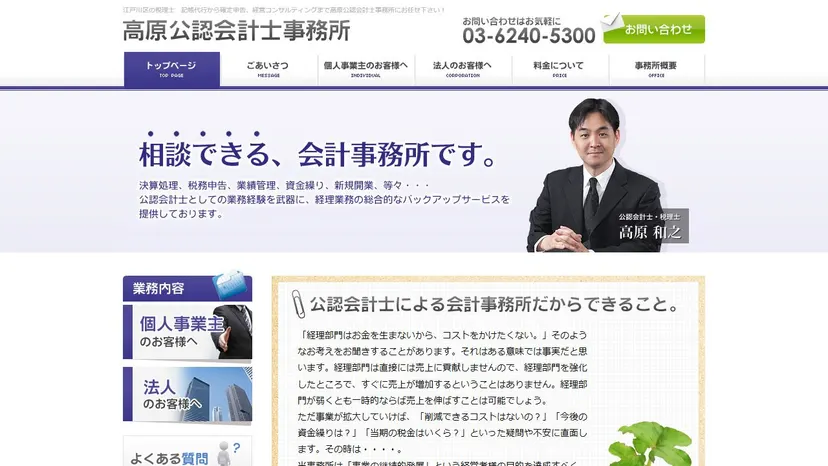Screen dimensions: 828x466
Task: Open the 事務所概要 menu item
Action: pos(656,69)
